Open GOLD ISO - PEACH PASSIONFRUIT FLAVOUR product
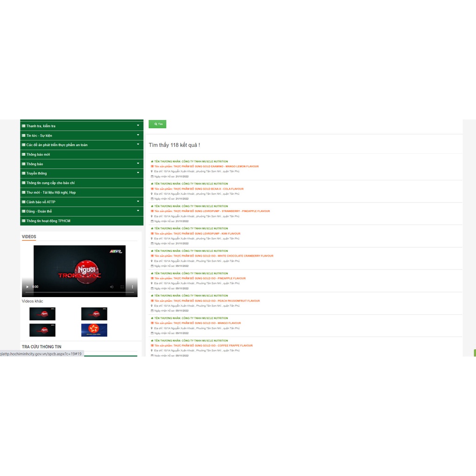 click(x=217, y=301)
